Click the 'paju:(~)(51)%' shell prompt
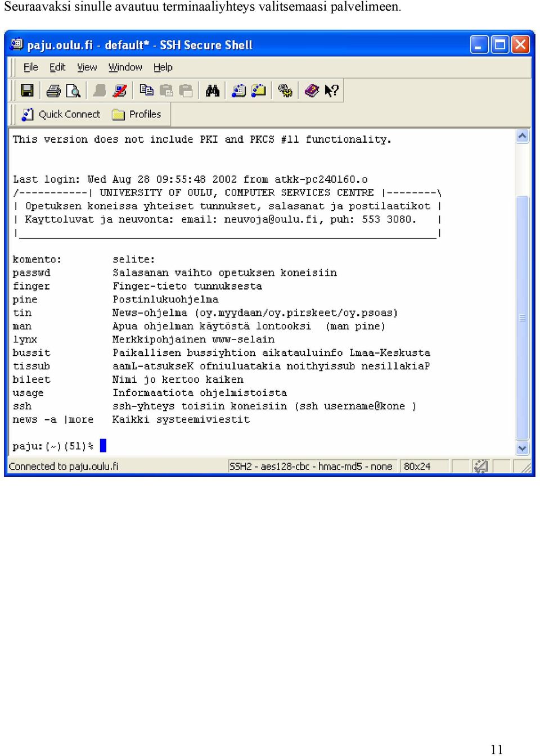This screenshot has width=540, height=756. pyautogui.click(x=53, y=447)
